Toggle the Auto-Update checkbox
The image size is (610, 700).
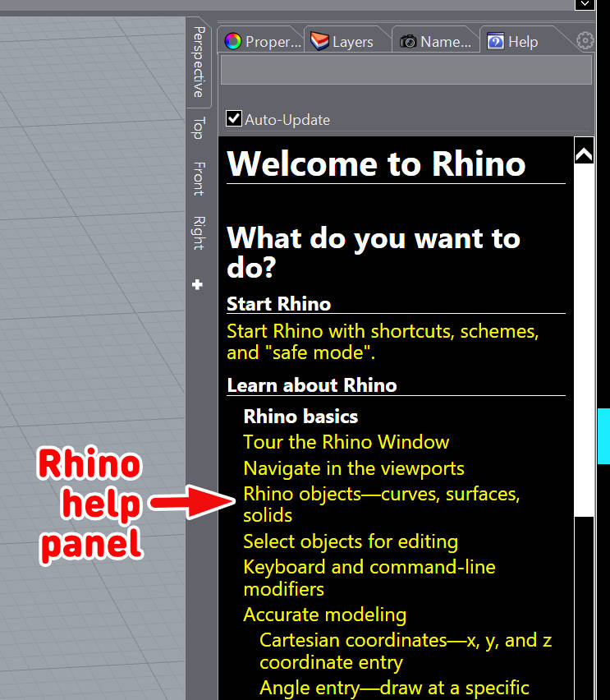[234, 119]
